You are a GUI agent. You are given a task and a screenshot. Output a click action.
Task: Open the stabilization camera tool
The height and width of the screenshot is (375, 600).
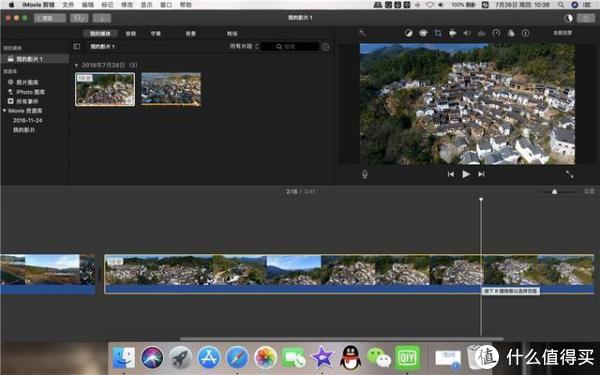(452, 33)
